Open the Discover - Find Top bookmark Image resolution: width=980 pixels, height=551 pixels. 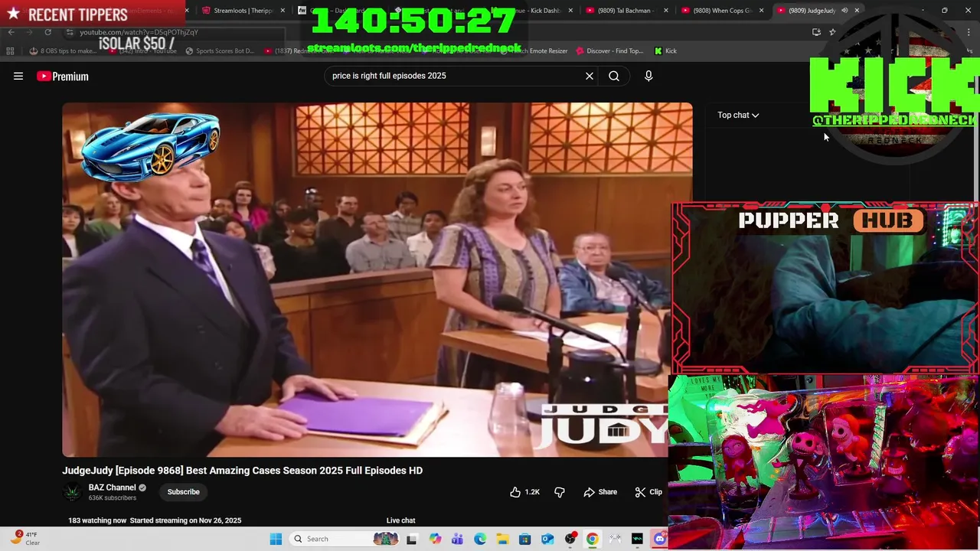[x=609, y=51]
